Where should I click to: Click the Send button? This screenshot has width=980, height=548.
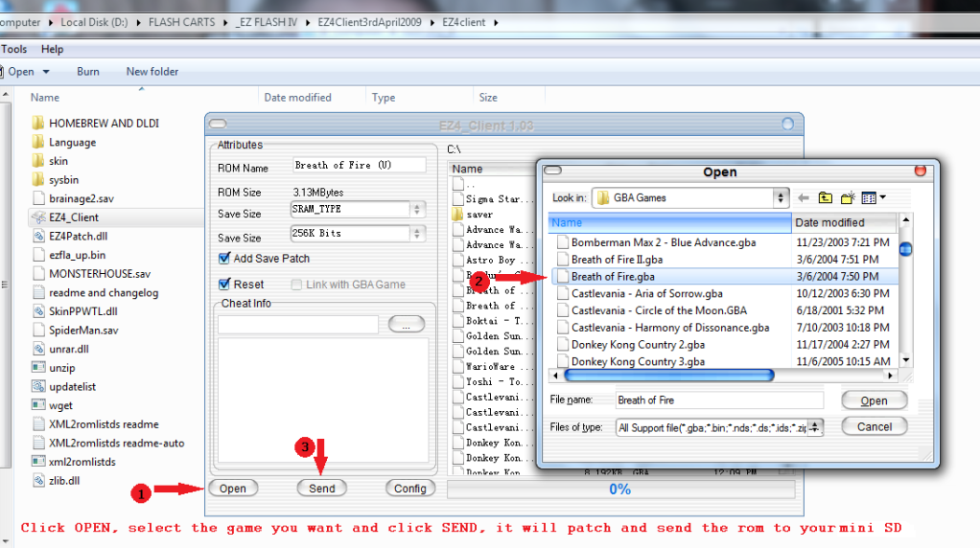(x=322, y=488)
